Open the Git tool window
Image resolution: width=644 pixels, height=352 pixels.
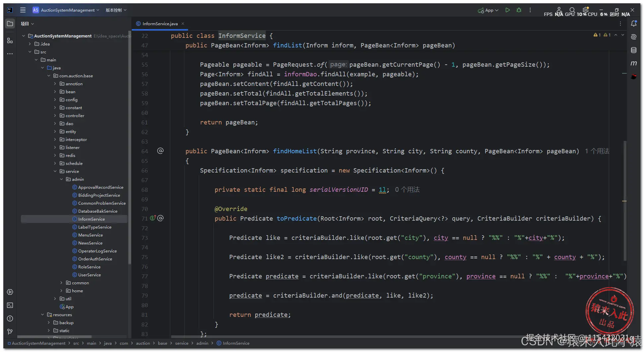tap(10, 332)
